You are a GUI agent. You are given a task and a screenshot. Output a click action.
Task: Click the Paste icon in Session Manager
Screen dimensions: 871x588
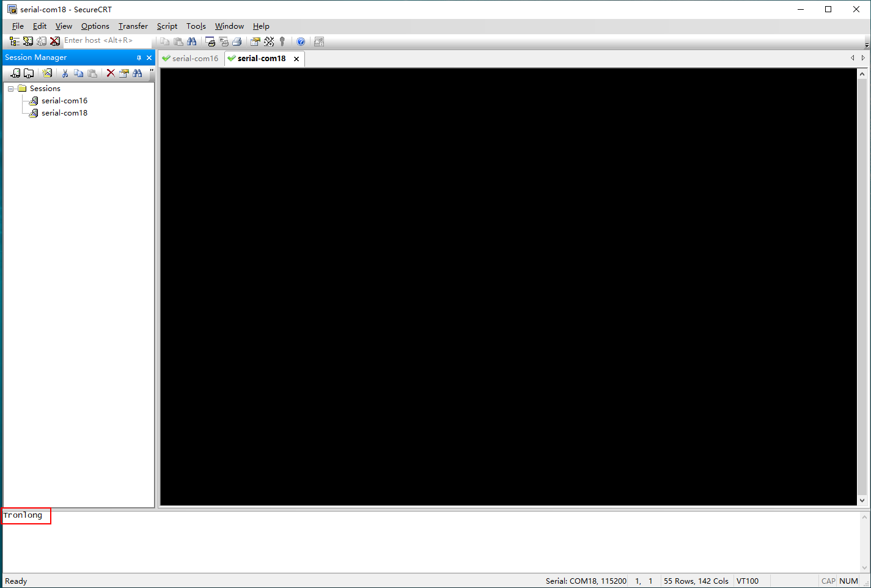[92, 73]
